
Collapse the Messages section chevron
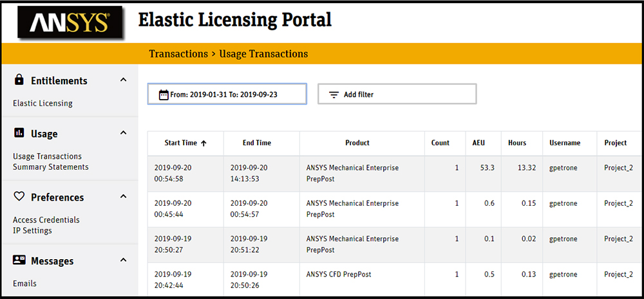click(x=123, y=260)
